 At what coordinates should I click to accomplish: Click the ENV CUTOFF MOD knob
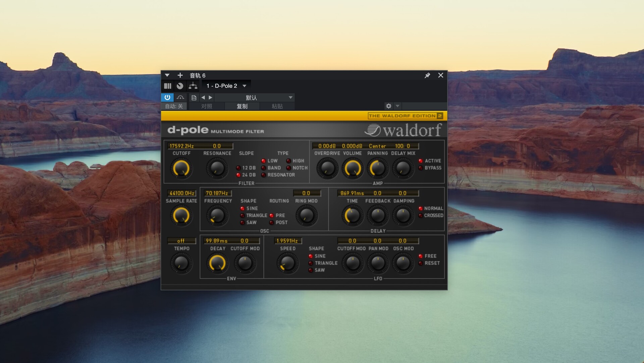pos(245,263)
